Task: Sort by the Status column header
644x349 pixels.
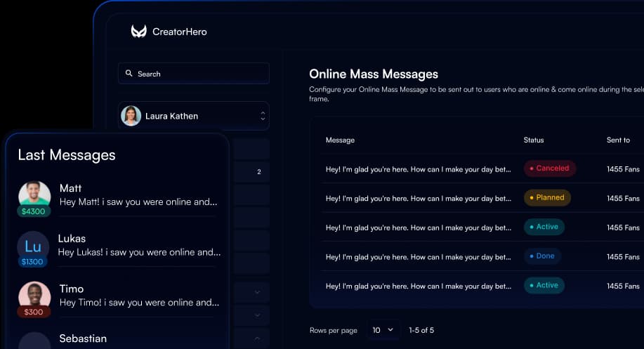Action: (534, 140)
